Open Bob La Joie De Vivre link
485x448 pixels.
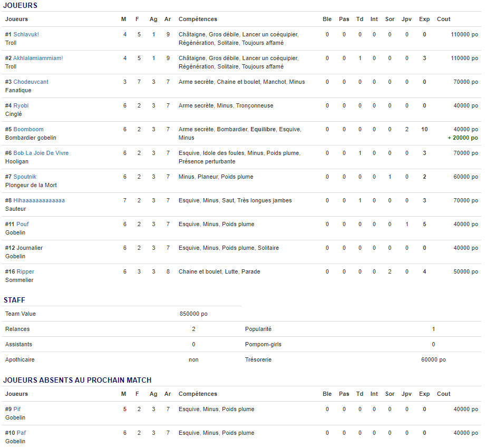point(41,153)
